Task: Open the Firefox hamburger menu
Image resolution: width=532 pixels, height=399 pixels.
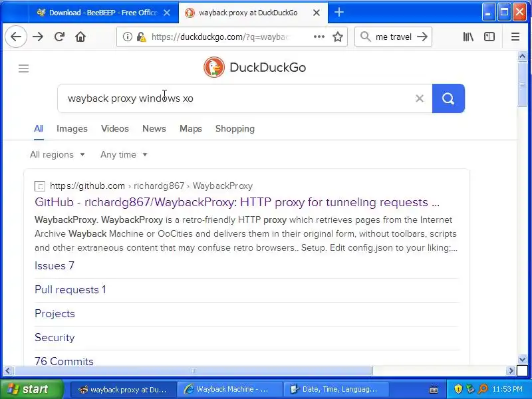Action: [515, 37]
